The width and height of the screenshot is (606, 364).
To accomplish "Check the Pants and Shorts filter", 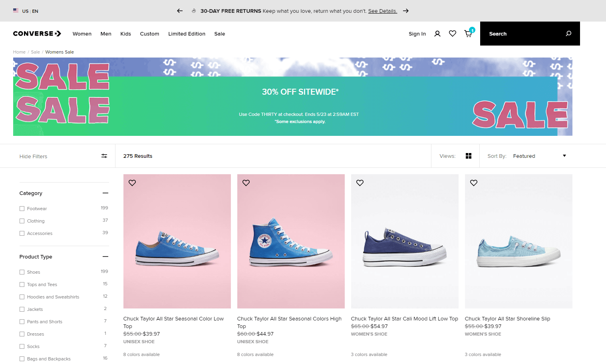I will [x=22, y=322].
